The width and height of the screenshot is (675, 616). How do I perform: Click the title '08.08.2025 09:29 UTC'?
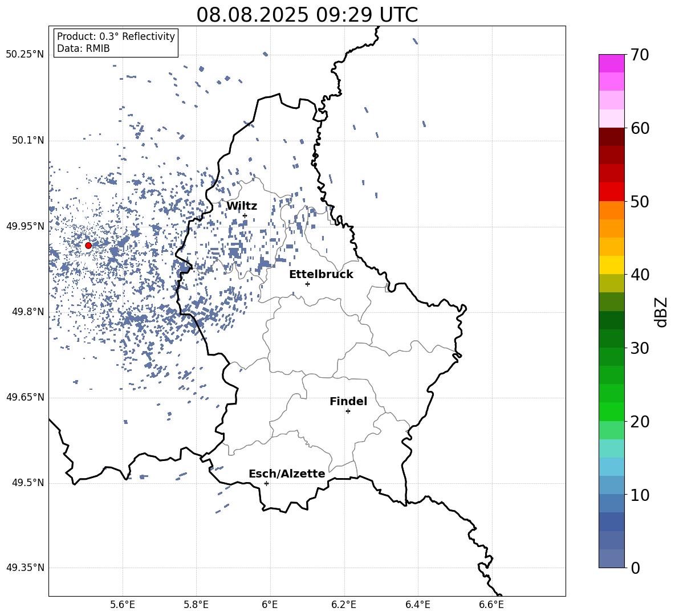(x=307, y=15)
